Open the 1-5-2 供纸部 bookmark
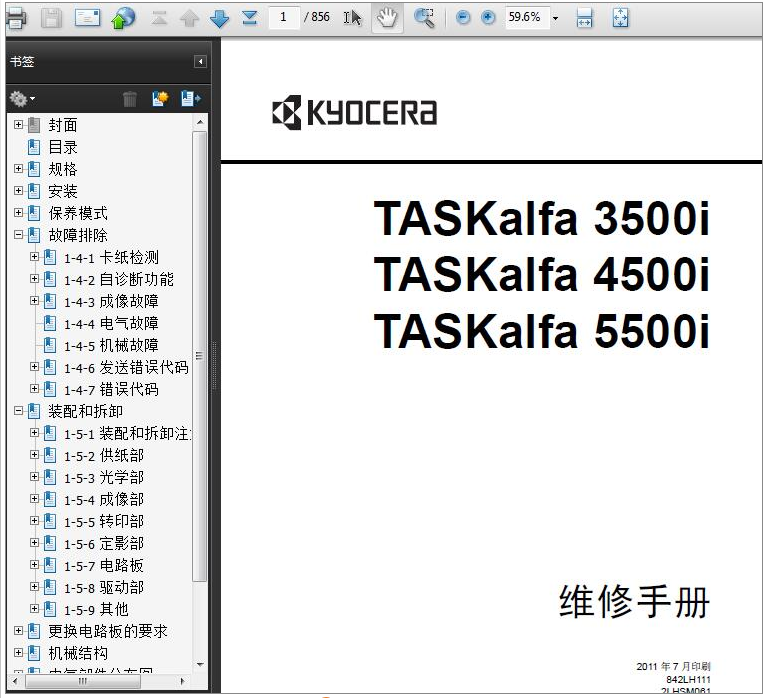 (104, 455)
